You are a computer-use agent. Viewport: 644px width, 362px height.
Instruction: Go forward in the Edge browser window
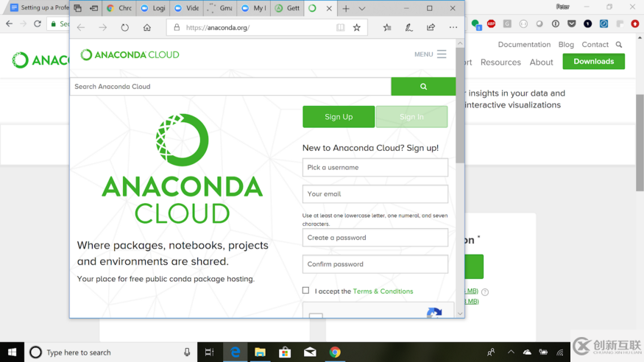[103, 27]
